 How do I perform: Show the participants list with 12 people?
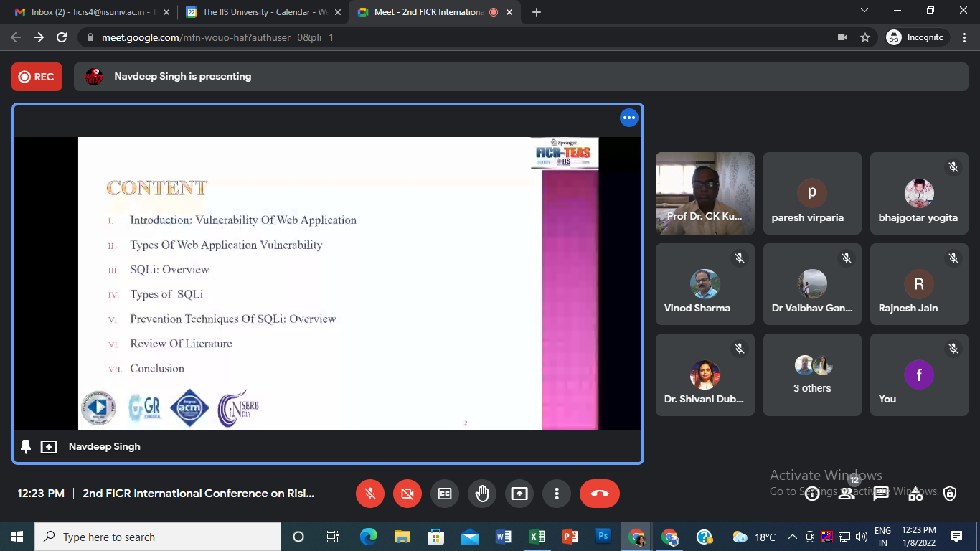(x=847, y=494)
